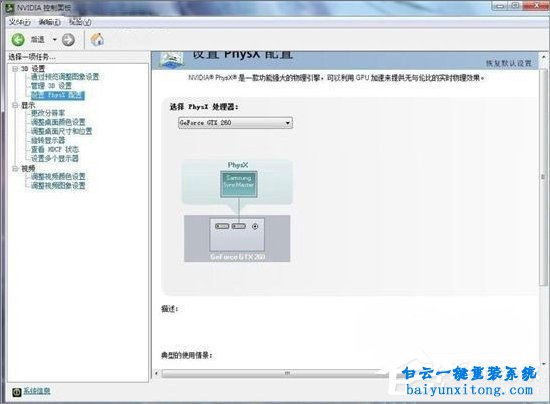Open the 文件(F) menu

pyautogui.click(x=20, y=22)
